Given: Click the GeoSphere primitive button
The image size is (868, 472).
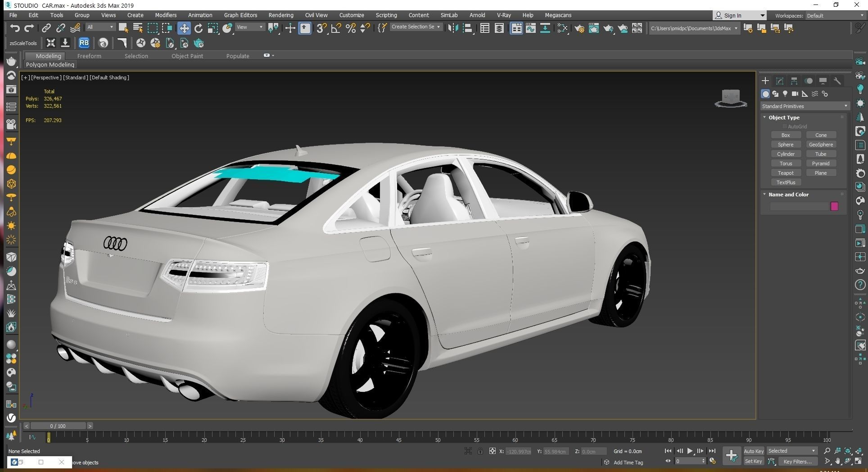Looking at the screenshot, I should pyautogui.click(x=821, y=145).
